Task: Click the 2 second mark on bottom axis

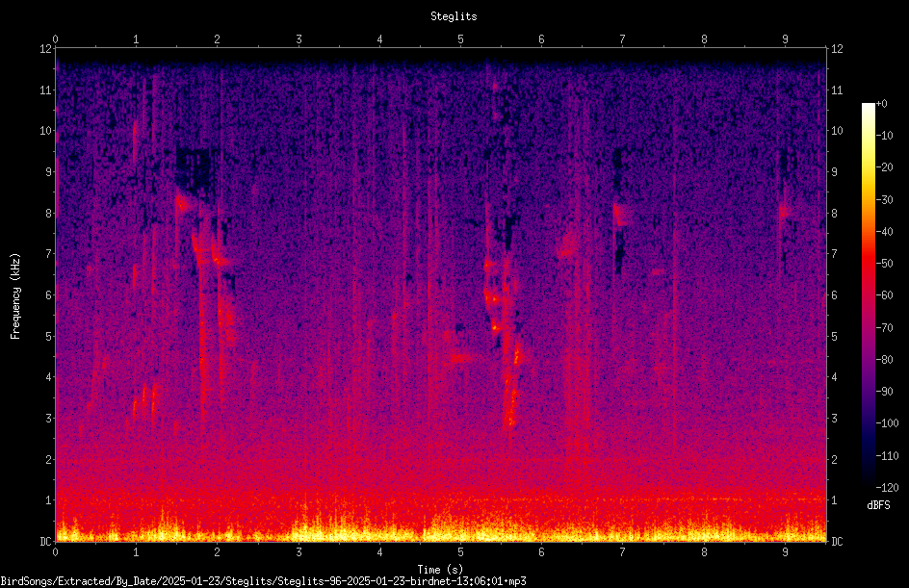Action: [x=217, y=552]
